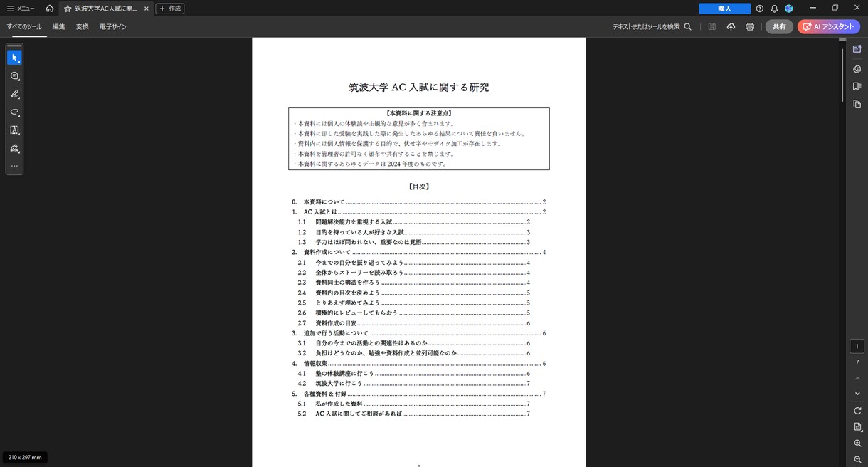
Task: Click the document title 筑波大学AC入試に関する研究
Action: point(419,88)
